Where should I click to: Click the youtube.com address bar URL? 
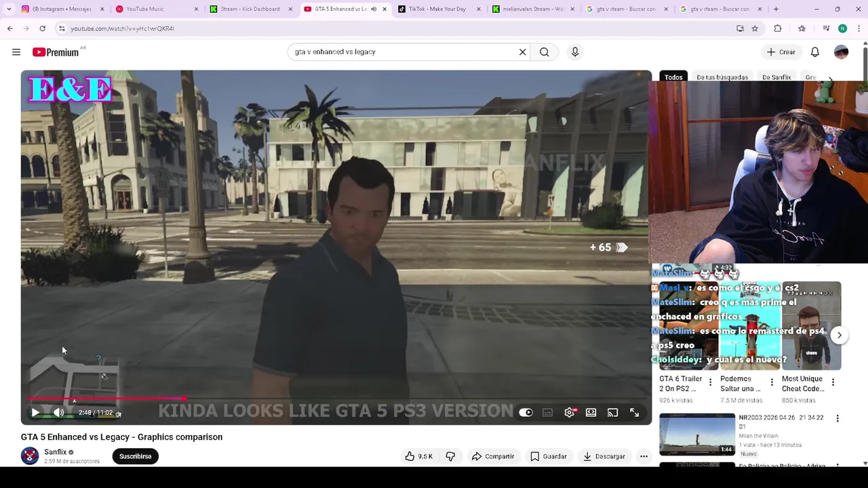coord(123,28)
